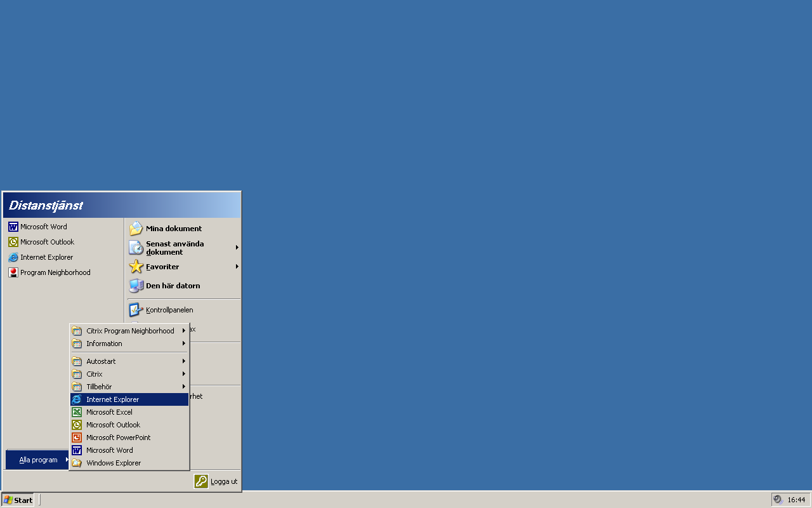Select the Alla program menu entry
This screenshot has height=508, width=812.
38,460
